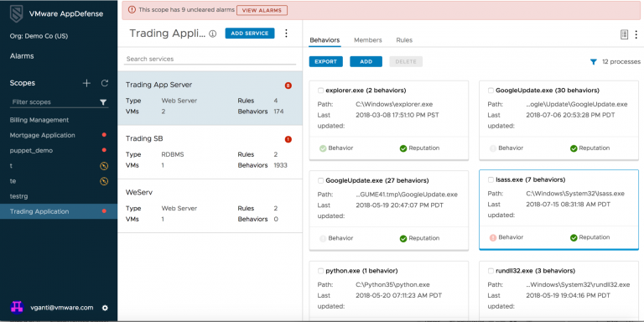This screenshot has width=644, height=322.
Task: Click the View Alarms button
Action: (262, 10)
